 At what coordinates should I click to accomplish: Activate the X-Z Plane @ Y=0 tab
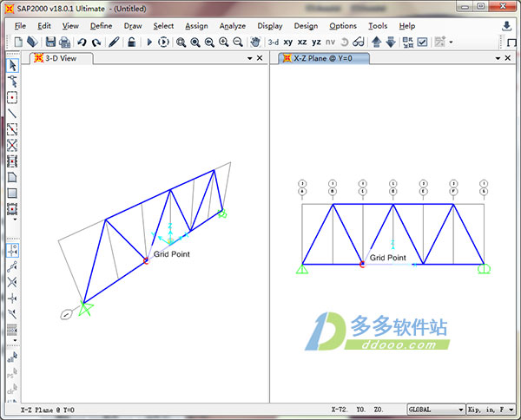point(323,58)
